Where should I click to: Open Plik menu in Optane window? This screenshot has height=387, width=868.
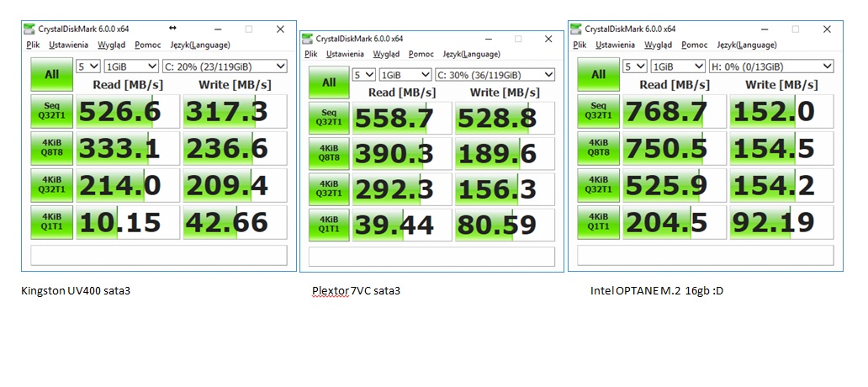580,45
